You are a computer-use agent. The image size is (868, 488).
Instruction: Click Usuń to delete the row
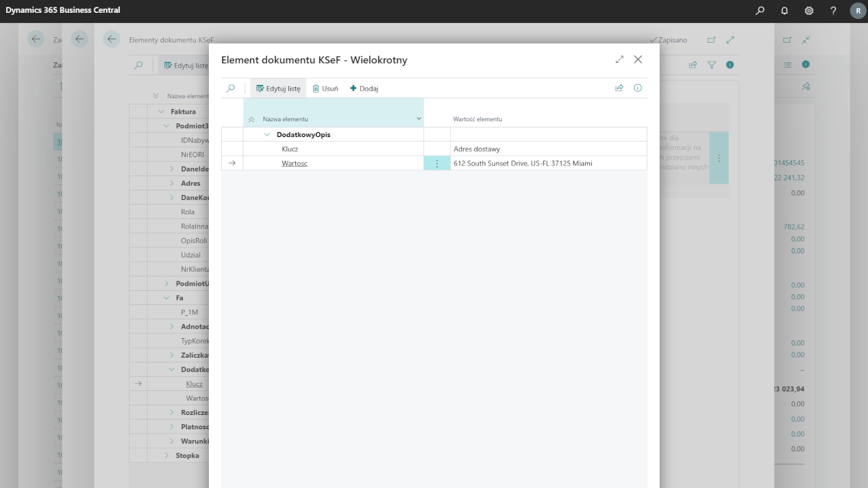[x=325, y=88]
